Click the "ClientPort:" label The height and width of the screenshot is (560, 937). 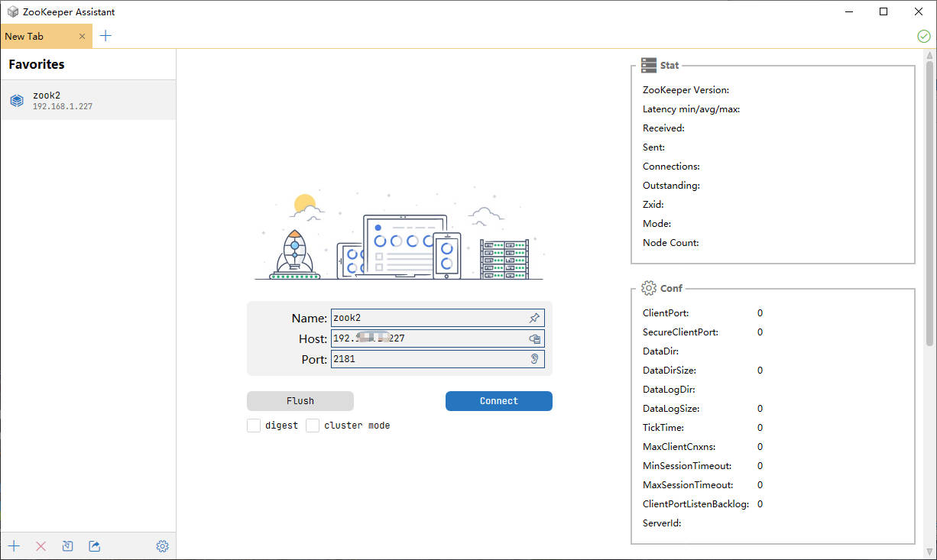click(666, 313)
